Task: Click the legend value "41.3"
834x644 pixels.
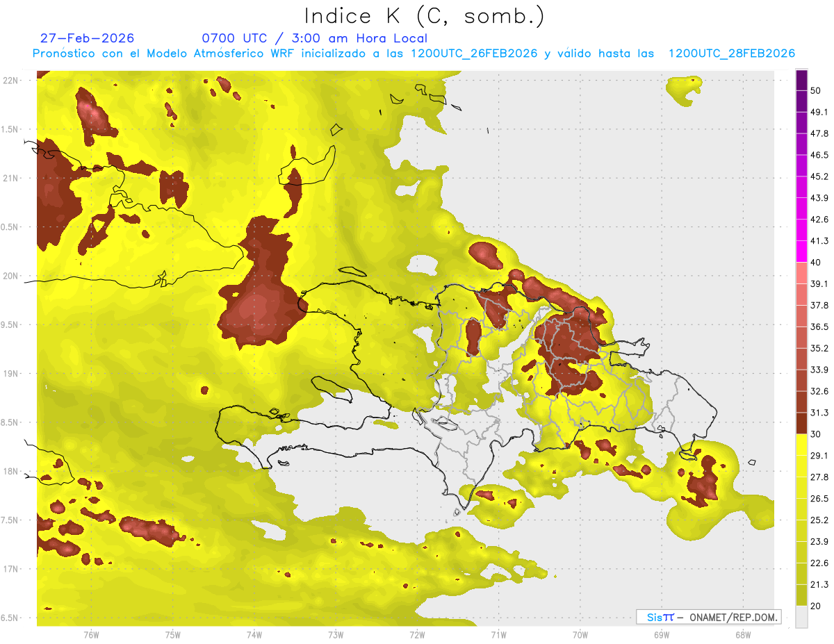Action: [820, 241]
